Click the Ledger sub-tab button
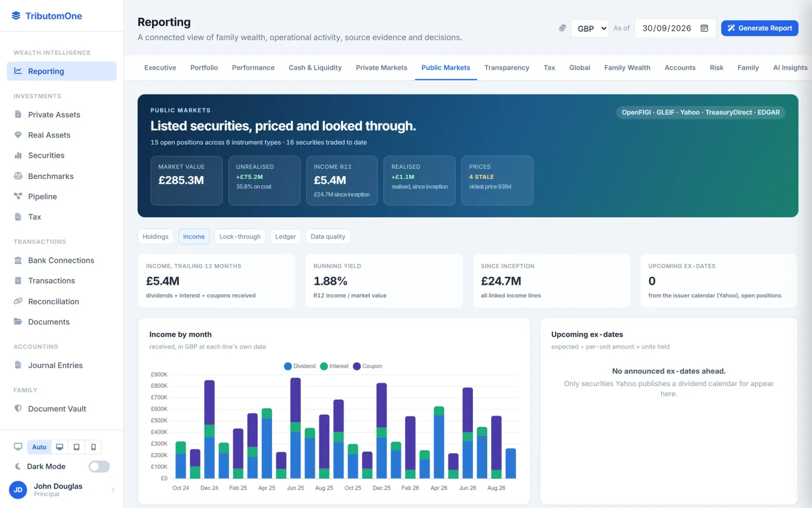 285,236
